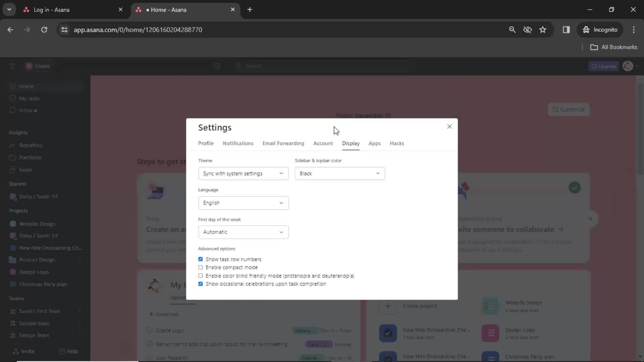Click Invite in the sidebar

23,351
